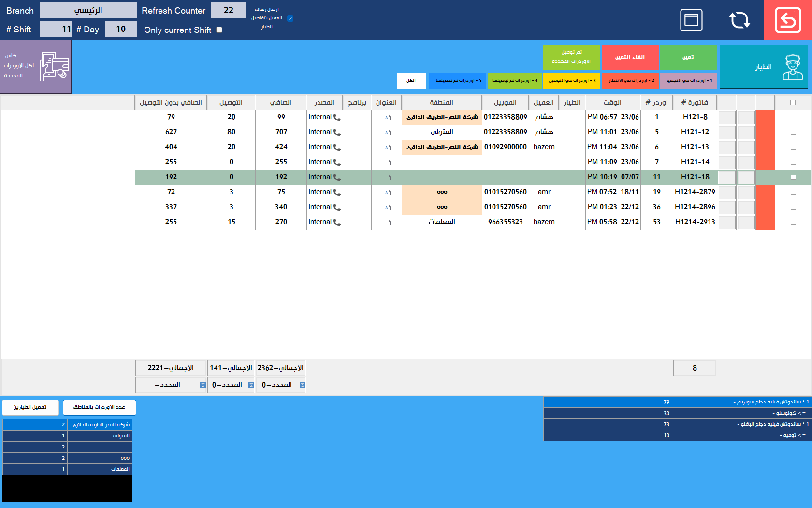
Task: Switch to the الكل all orders tab
Action: tap(411, 81)
